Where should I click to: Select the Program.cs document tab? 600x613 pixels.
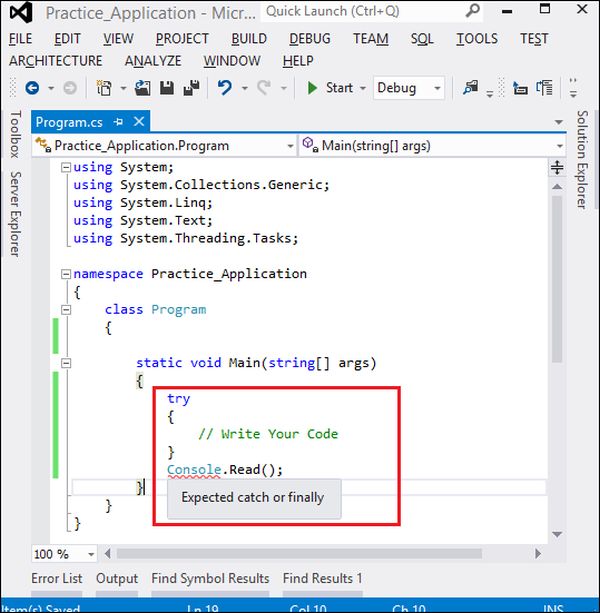[69, 122]
